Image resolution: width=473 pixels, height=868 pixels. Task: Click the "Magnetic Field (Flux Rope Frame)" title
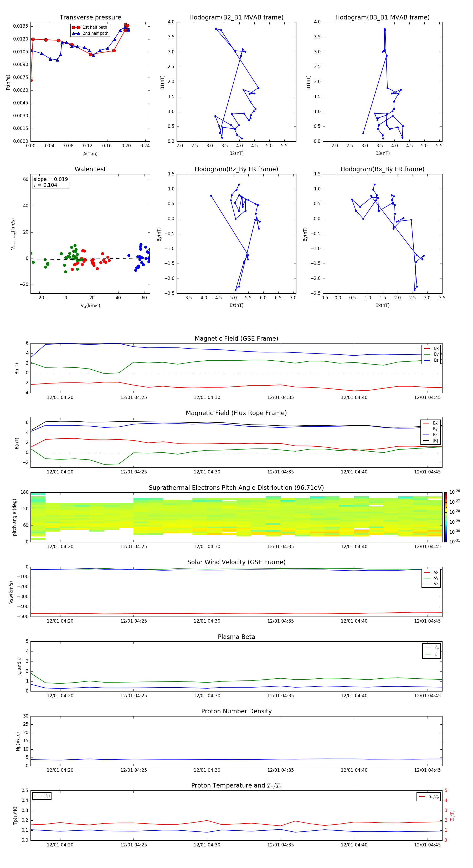tap(236, 413)
